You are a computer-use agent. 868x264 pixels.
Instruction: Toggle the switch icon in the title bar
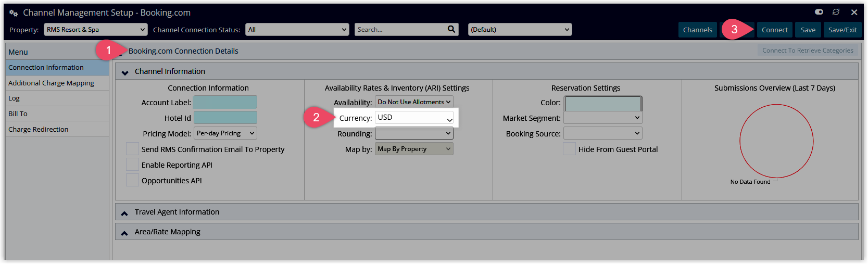pos(819,12)
